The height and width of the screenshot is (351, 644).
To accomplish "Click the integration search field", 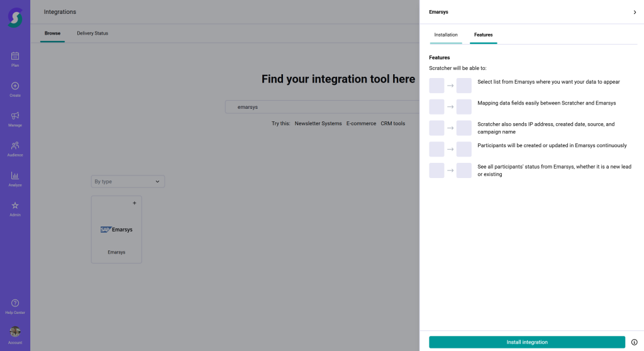I will (x=321, y=107).
